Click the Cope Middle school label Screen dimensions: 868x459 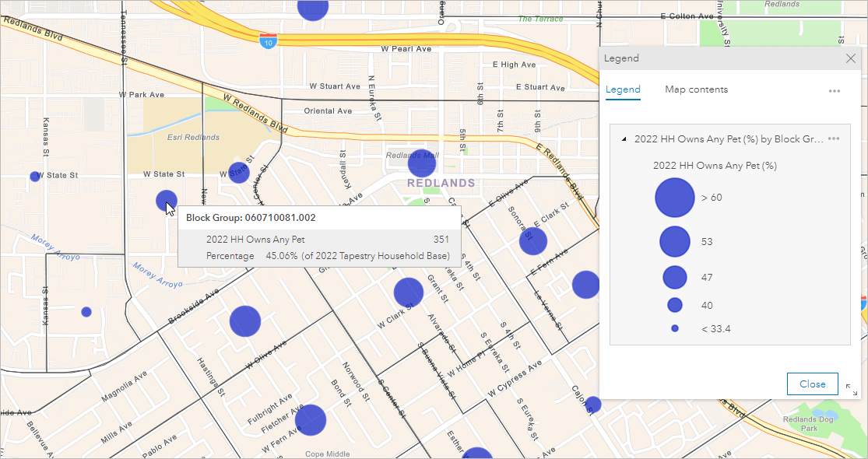(327, 454)
